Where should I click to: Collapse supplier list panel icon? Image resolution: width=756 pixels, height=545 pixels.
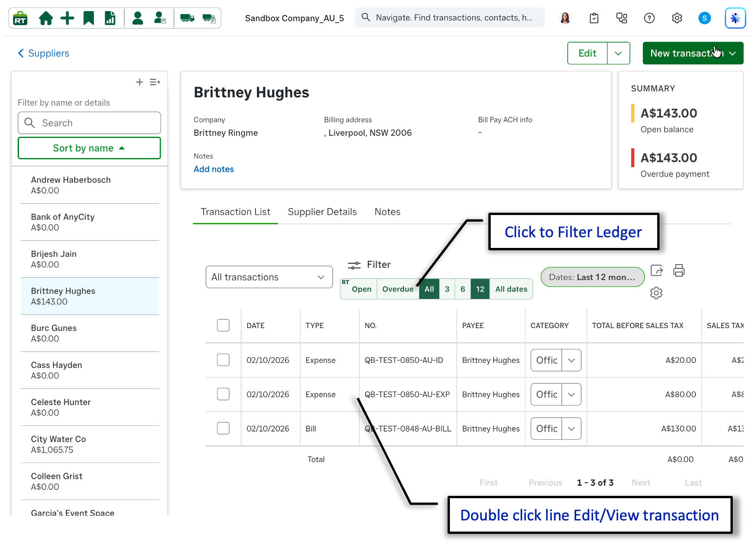point(155,82)
